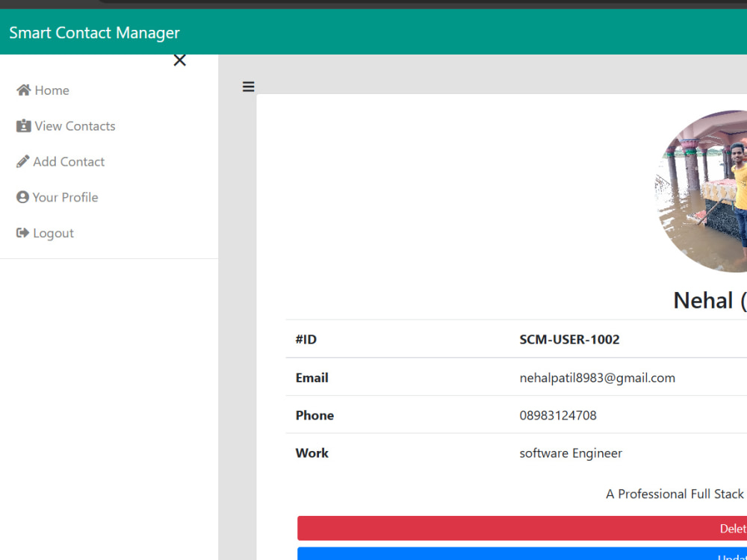Click the Work row label
Viewport: 747px width, 560px height.
(x=311, y=453)
